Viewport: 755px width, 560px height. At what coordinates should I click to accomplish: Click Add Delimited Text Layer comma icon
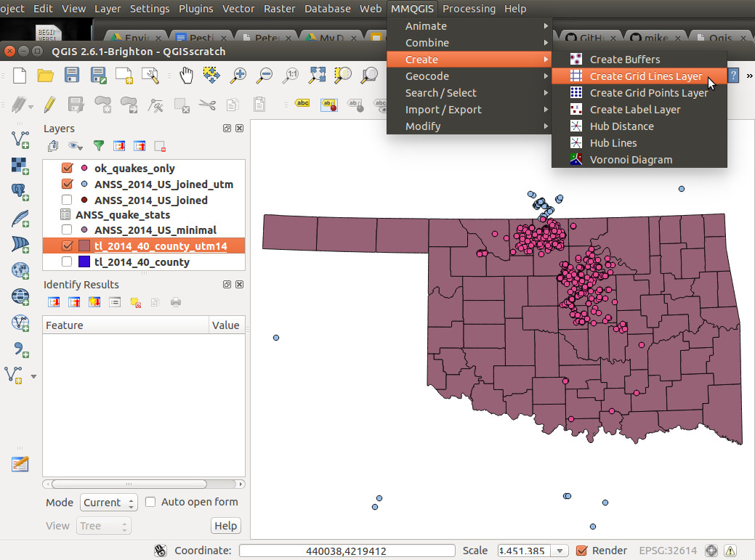pyautogui.click(x=20, y=349)
